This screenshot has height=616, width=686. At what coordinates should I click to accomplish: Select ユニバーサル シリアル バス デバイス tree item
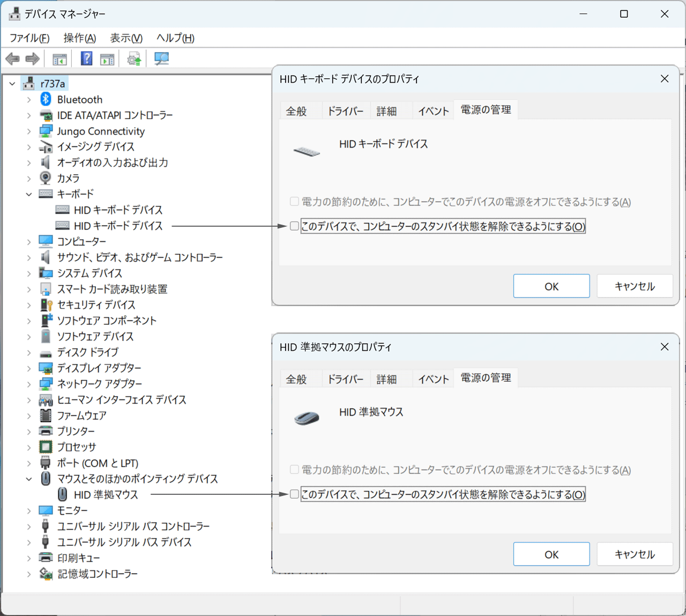[x=124, y=542]
